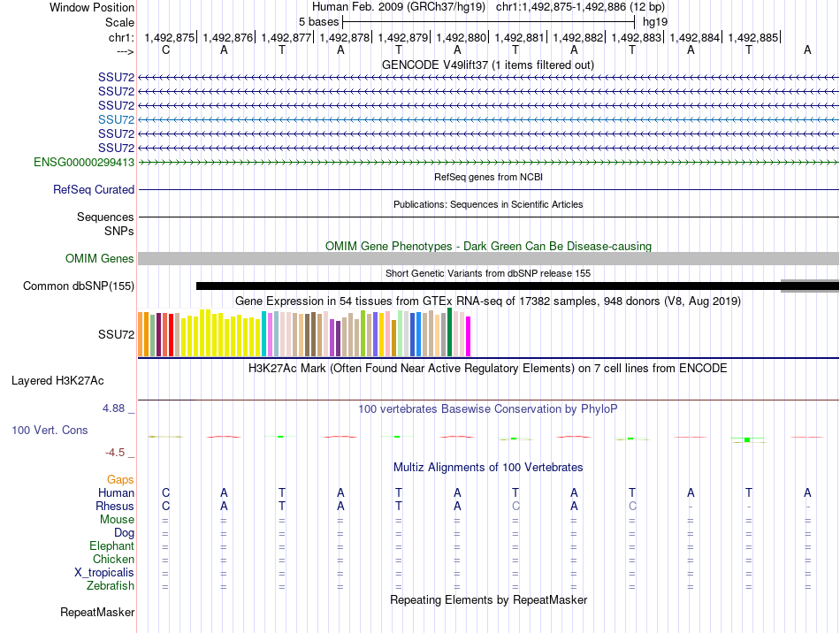
Task: Click the cyan bar in the GTEx expression chart
Action: (263, 333)
